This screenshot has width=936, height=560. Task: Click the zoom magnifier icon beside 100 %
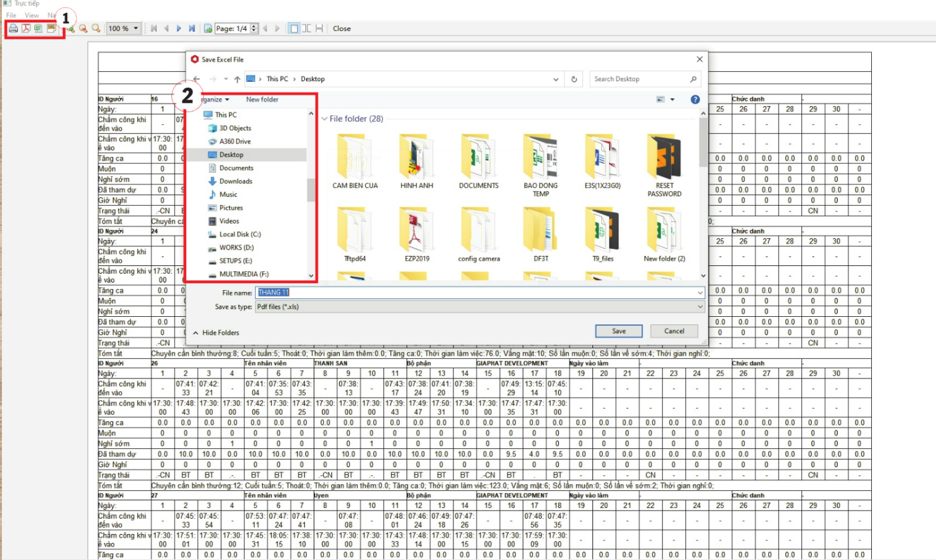[x=96, y=29]
